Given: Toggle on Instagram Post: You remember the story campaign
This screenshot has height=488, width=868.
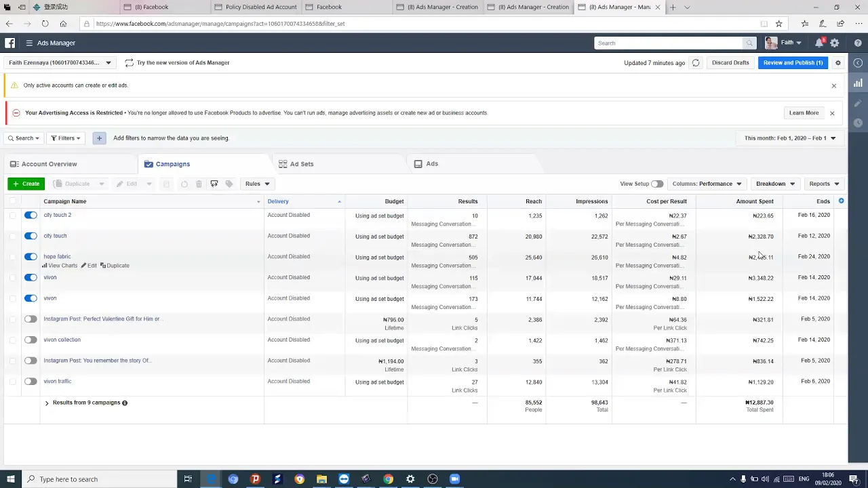Looking at the screenshot, I should pyautogui.click(x=31, y=361).
